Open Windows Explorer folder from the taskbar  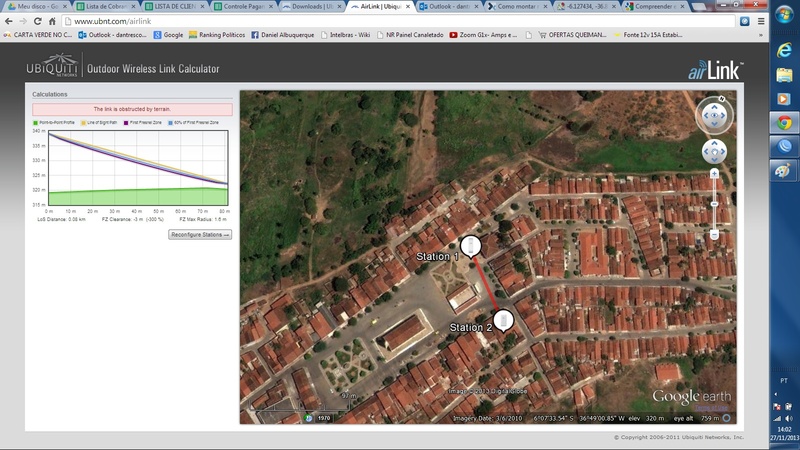[x=784, y=74]
